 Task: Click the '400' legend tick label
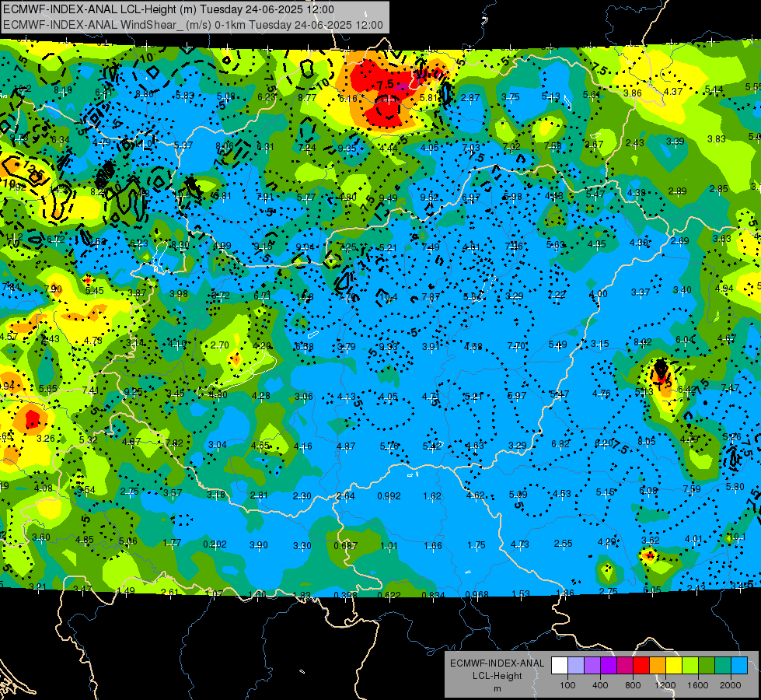(x=600, y=685)
